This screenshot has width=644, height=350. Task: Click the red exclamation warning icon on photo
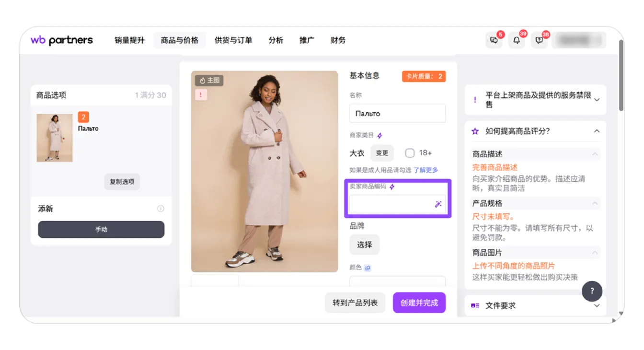[201, 95]
